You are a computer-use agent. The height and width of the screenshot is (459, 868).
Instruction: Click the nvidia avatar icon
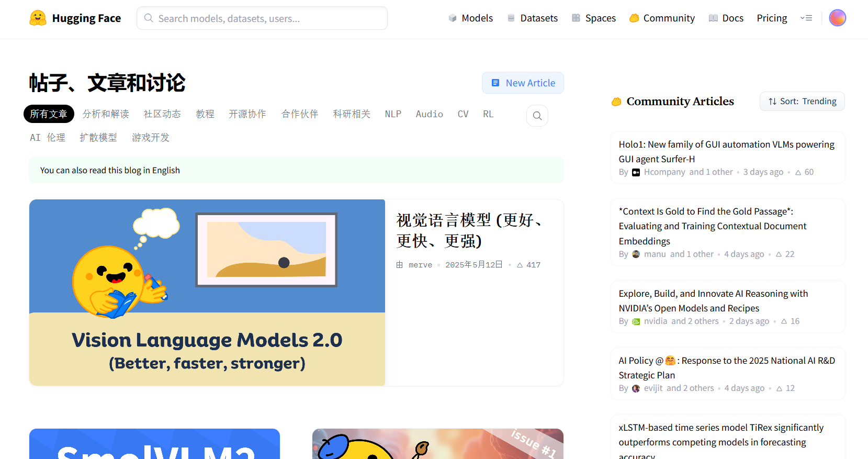[636, 321]
